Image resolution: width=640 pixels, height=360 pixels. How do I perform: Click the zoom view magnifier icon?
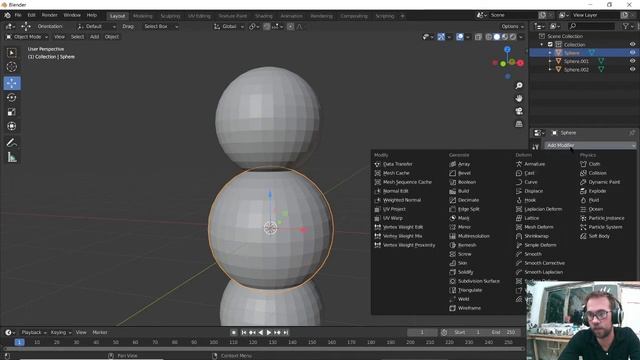519,86
